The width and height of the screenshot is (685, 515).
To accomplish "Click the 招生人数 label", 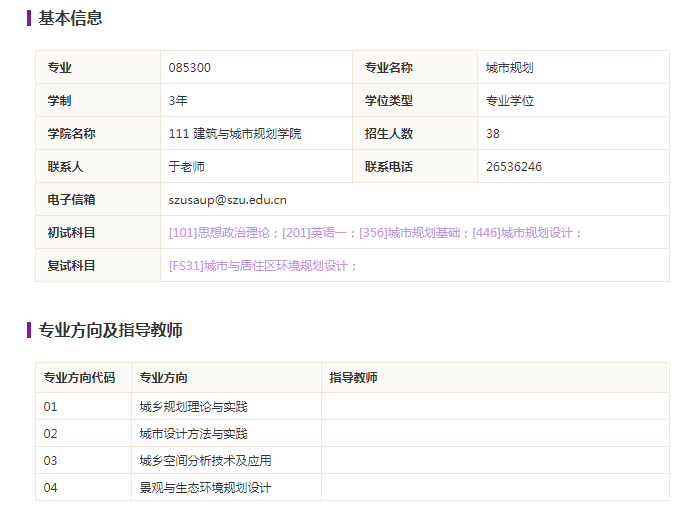I will click(389, 134).
